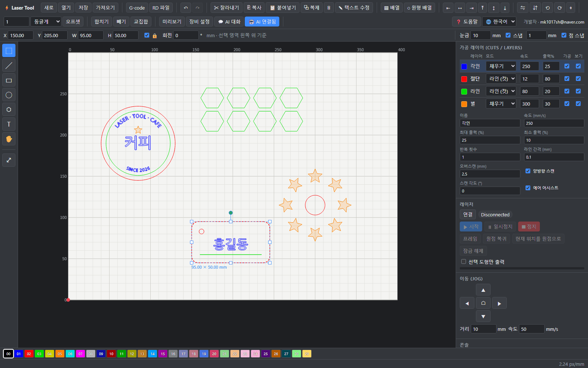Toggle 양방향 스캔 checkbox
This screenshot has height=368, width=588.
(x=528, y=171)
